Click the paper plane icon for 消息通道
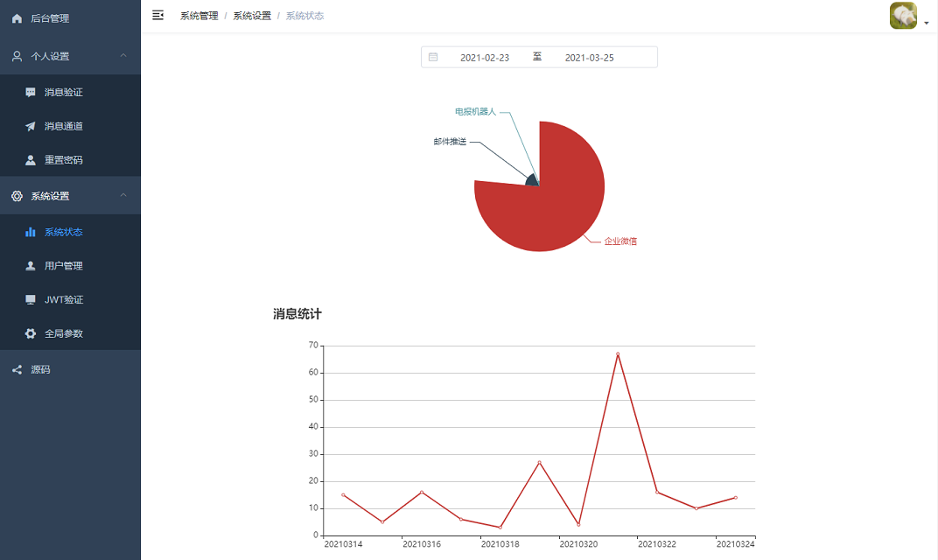Screen dimensions: 938x560 (31, 126)
